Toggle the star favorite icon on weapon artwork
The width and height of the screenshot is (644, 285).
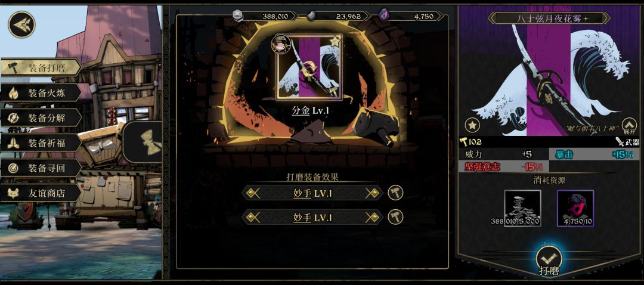pyautogui.click(x=472, y=125)
